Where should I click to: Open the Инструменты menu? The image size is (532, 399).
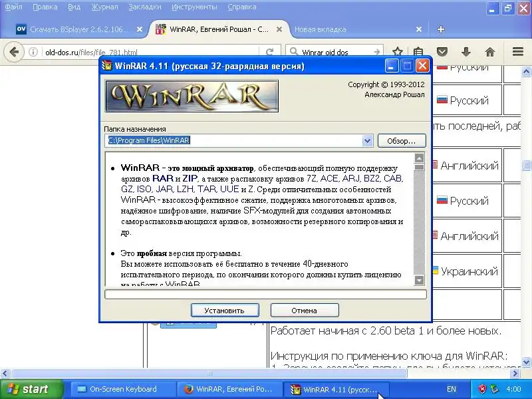(194, 7)
